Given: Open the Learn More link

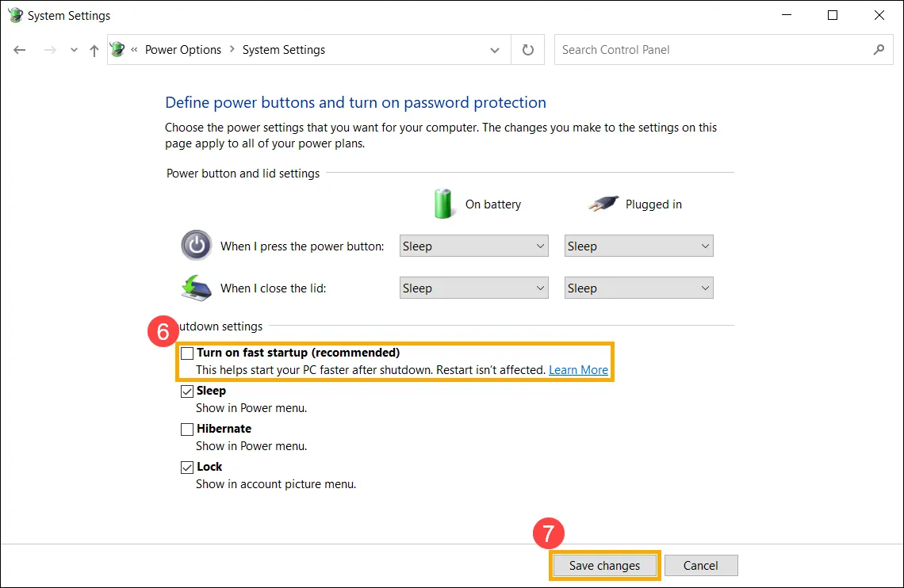Looking at the screenshot, I should click(x=578, y=369).
